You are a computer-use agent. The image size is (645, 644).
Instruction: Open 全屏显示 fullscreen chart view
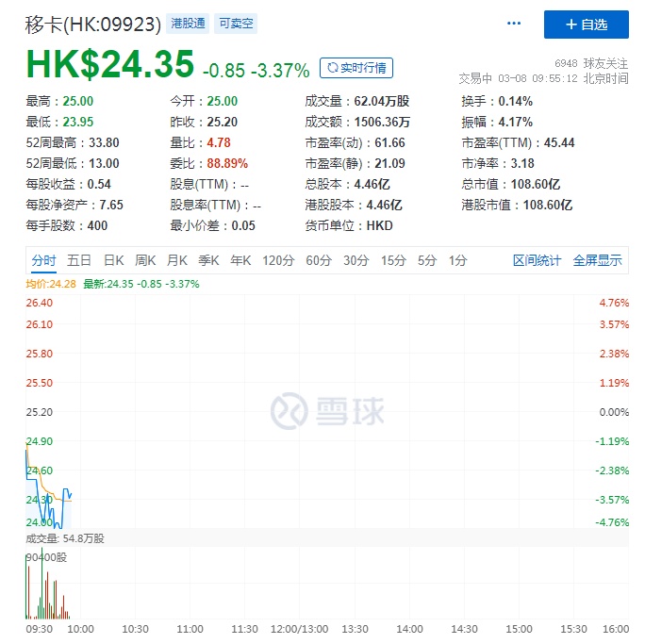coord(597,260)
